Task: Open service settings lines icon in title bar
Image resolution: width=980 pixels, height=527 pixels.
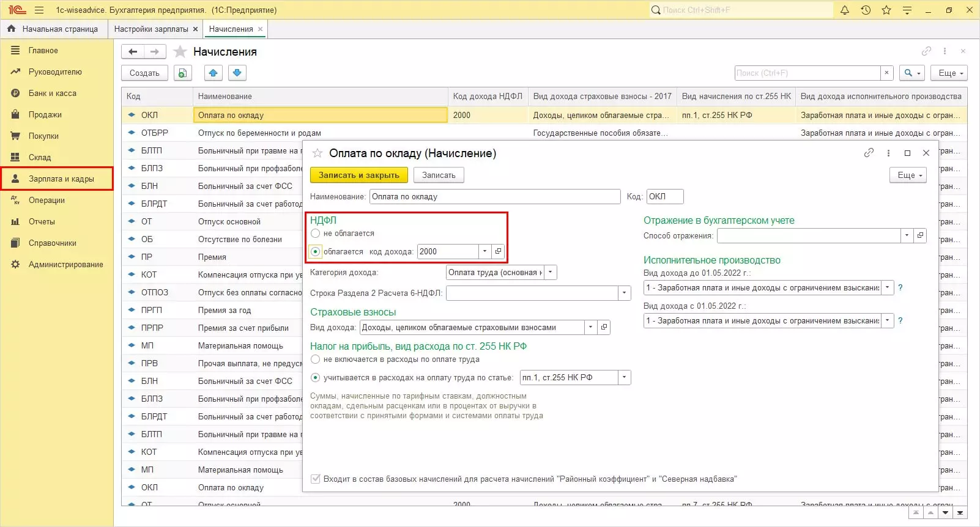Action: tap(907, 10)
